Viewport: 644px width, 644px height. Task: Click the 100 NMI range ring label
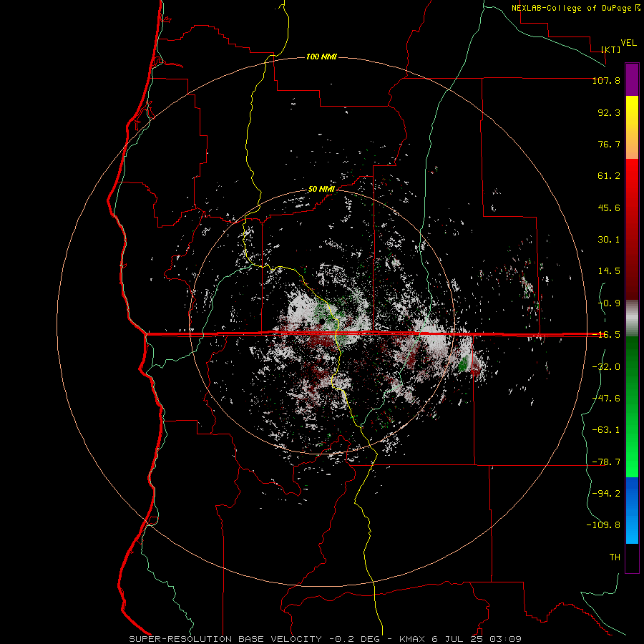pos(321,57)
